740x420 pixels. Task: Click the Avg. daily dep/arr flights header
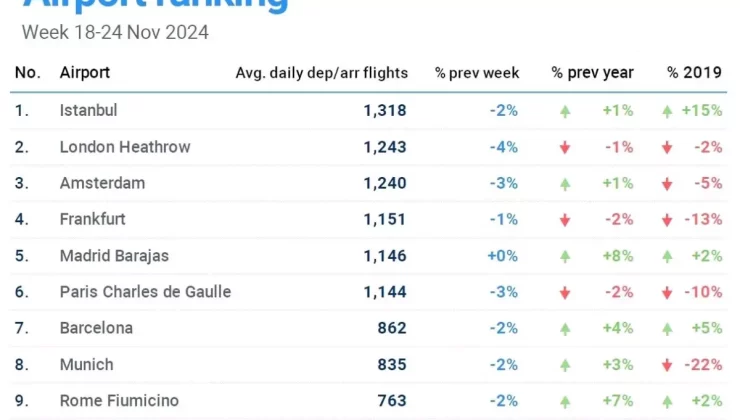coord(321,73)
